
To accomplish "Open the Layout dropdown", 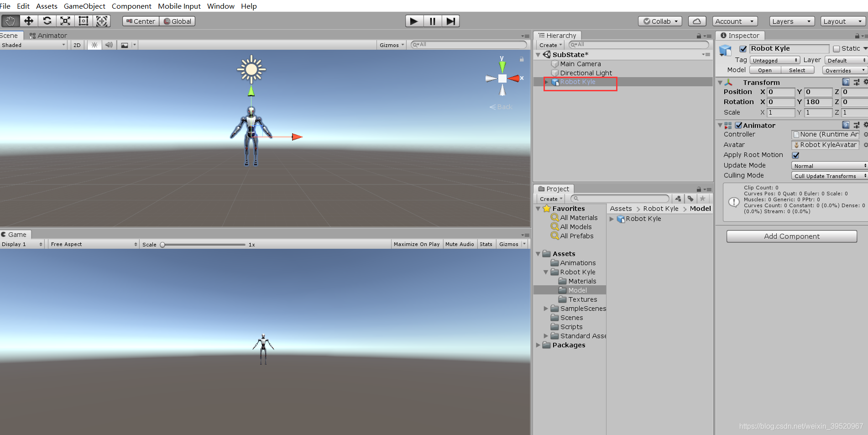I will tap(843, 21).
